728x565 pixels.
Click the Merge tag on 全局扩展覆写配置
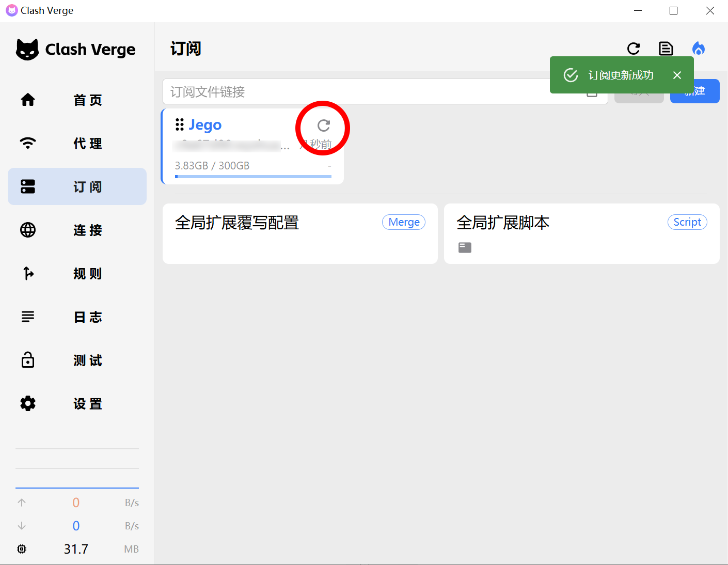coord(404,222)
